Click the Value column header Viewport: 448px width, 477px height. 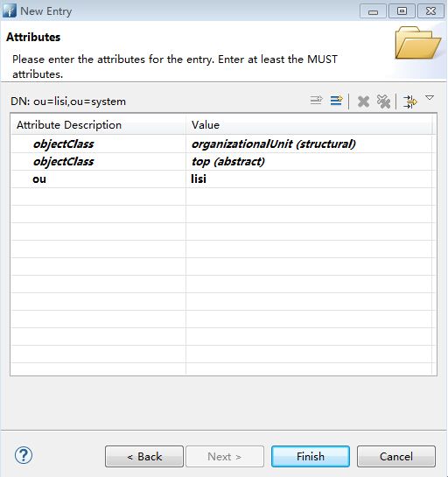[309, 125]
